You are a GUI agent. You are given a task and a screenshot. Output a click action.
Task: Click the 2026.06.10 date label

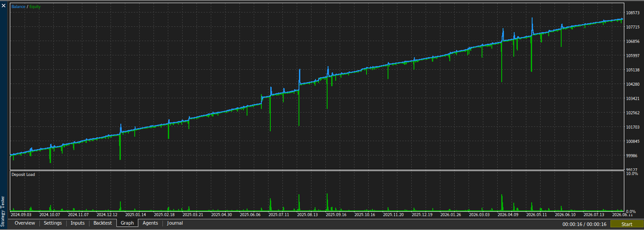click(565, 214)
